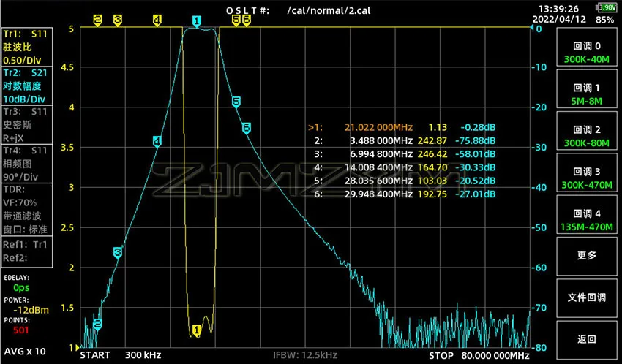The height and width of the screenshot is (364, 622).
Task: Open the 更多 (more) menu button
Action: click(x=587, y=256)
